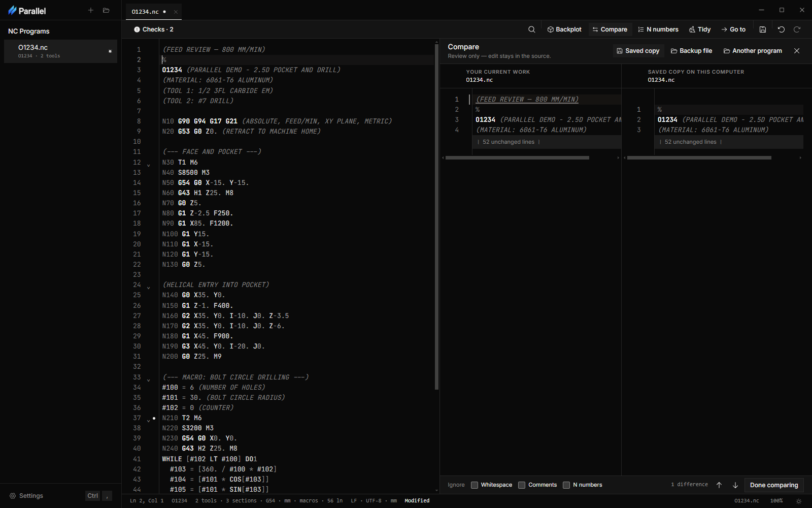The width and height of the screenshot is (812, 508).
Task: Click the Parallel logo
Action: [x=27, y=11]
